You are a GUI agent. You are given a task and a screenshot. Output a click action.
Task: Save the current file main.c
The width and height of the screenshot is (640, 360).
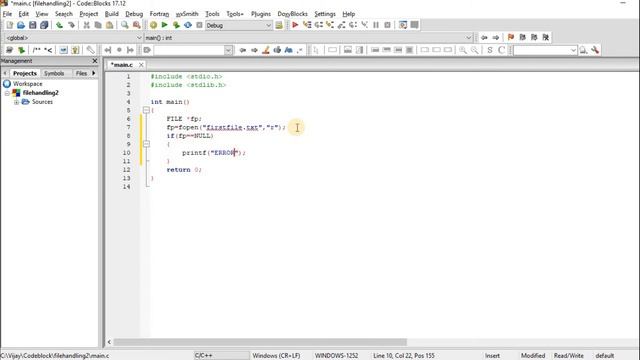coord(32,25)
